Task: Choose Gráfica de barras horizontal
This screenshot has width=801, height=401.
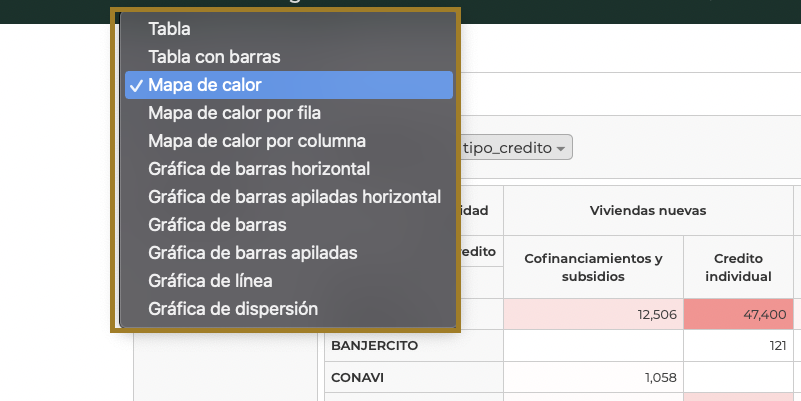Action: pos(259,168)
